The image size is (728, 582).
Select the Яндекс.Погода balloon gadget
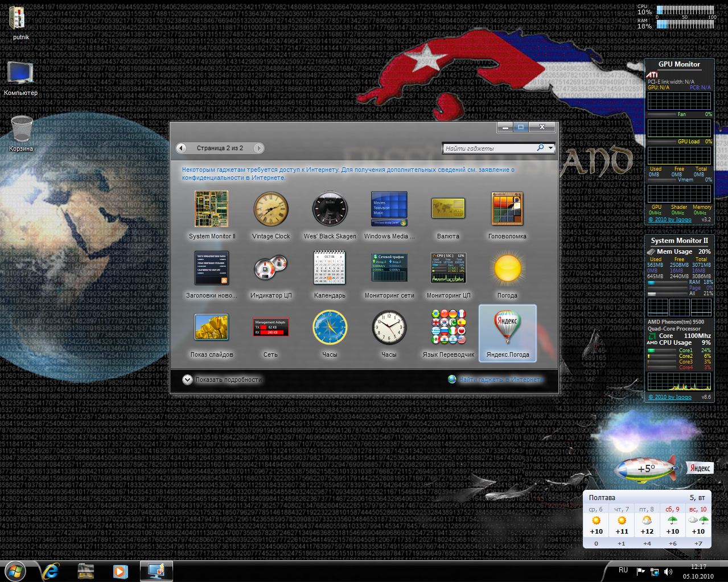(x=507, y=328)
